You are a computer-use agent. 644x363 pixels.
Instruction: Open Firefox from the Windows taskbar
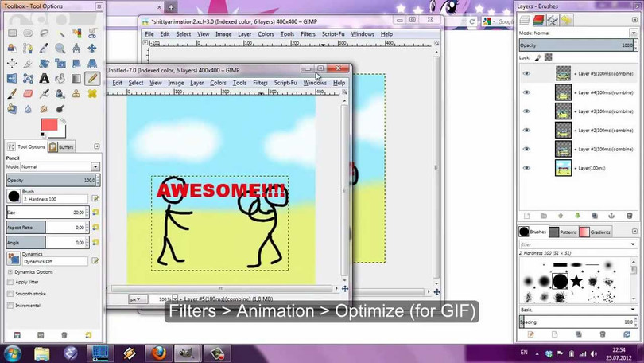coord(159,352)
